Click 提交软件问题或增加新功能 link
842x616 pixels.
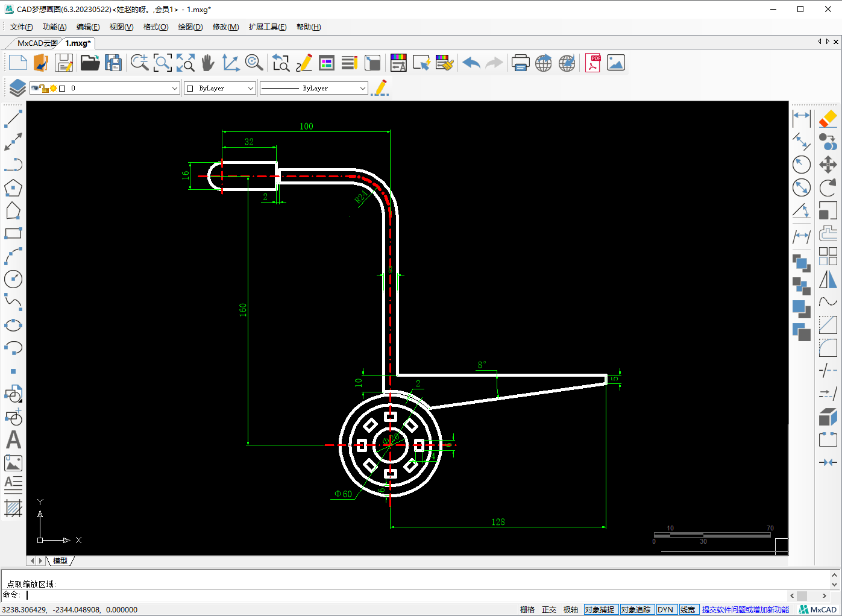coord(746,609)
